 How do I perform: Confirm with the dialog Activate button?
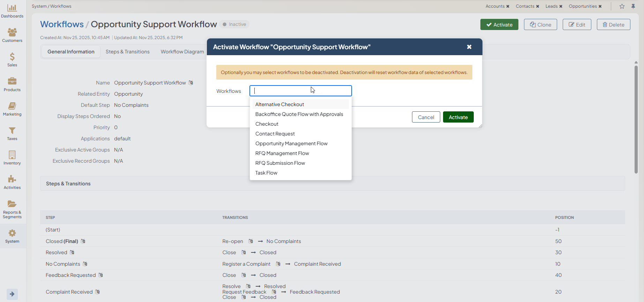pyautogui.click(x=458, y=117)
